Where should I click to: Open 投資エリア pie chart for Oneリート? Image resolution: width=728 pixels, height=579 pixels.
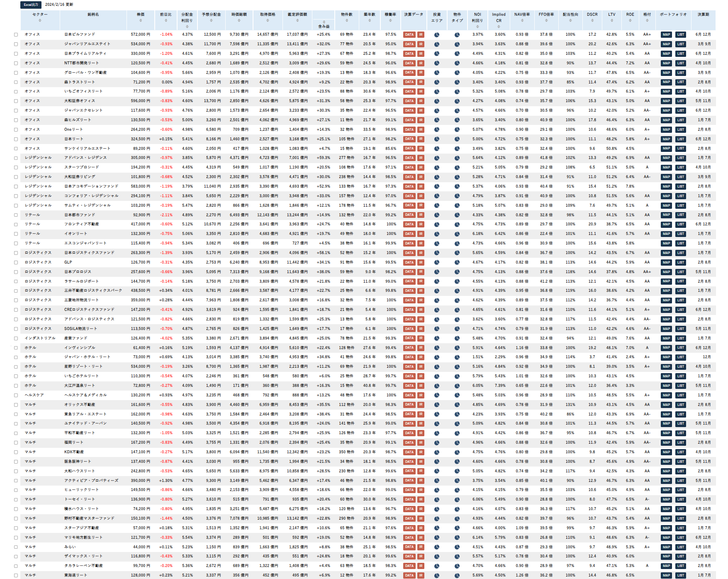point(437,129)
